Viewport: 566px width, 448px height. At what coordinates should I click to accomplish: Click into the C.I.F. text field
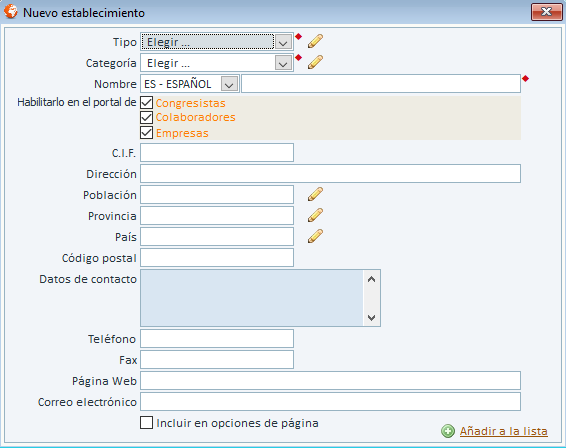217,152
